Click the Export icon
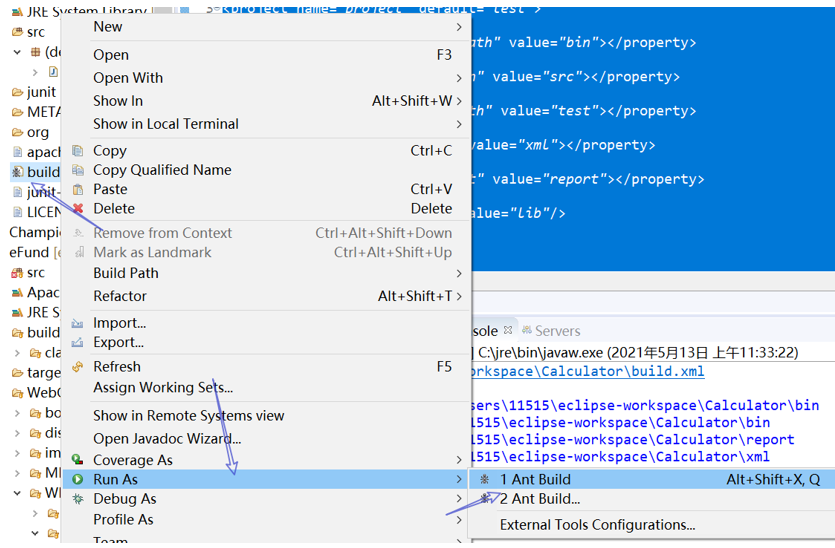This screenshot has height=548, width=835. point(78,342)
